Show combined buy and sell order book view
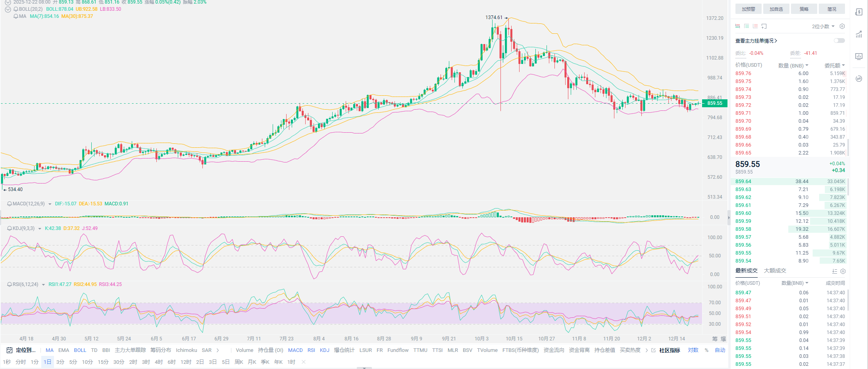Viewport: 868px width, 369px height. click(x=738, y=26)
